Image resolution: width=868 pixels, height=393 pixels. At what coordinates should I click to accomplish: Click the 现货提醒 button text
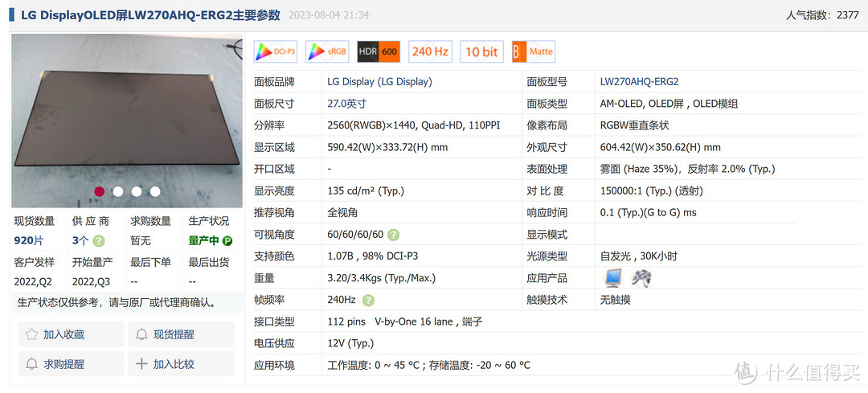pyautogui.click(x=174, y=334)
